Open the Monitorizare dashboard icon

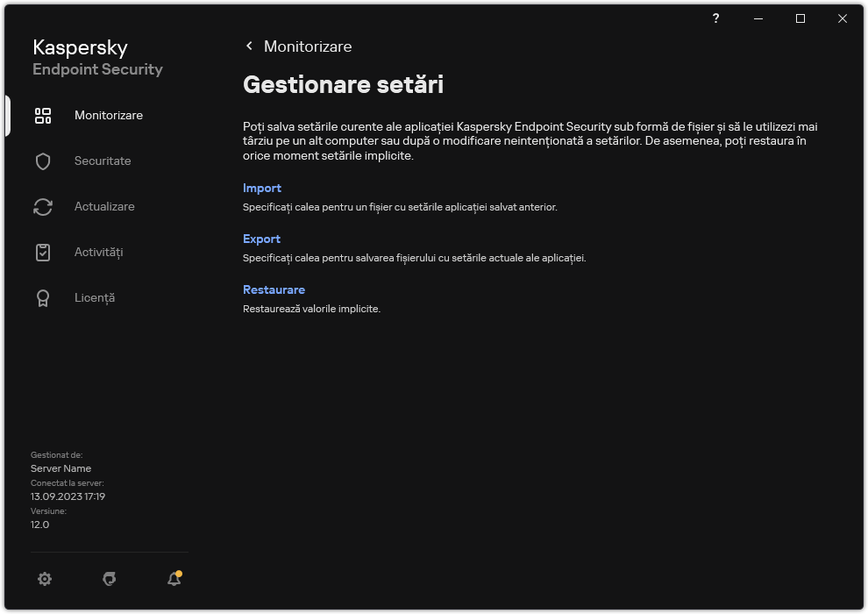point(43,115)
